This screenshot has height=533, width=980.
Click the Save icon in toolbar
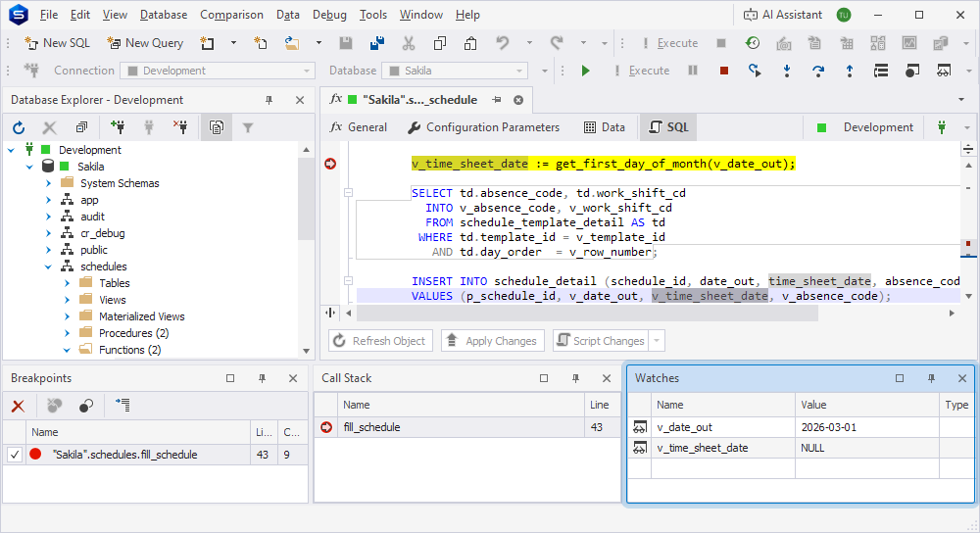click(346, 43)
